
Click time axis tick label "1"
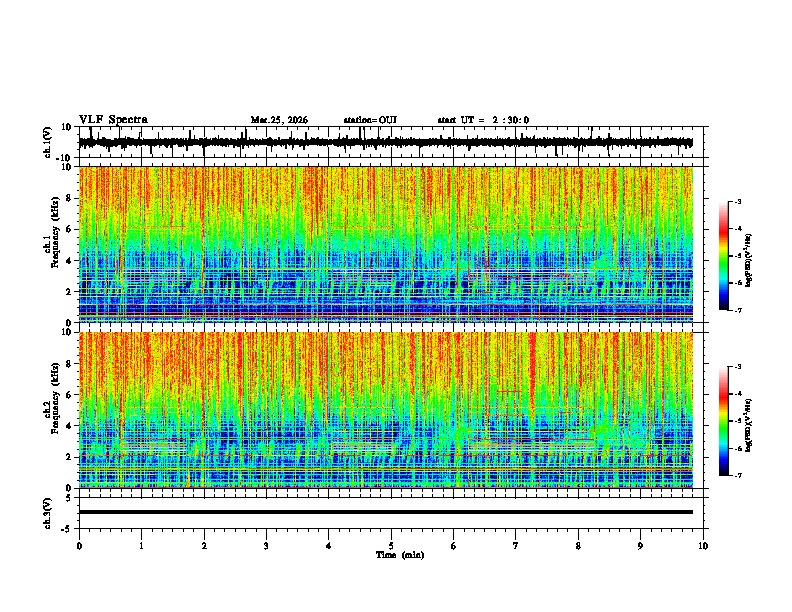pos(141,546)
